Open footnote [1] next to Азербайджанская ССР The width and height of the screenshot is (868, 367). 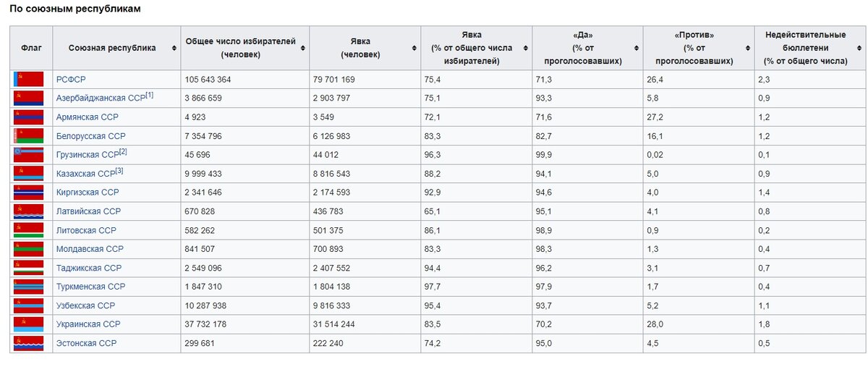[149, 96]
